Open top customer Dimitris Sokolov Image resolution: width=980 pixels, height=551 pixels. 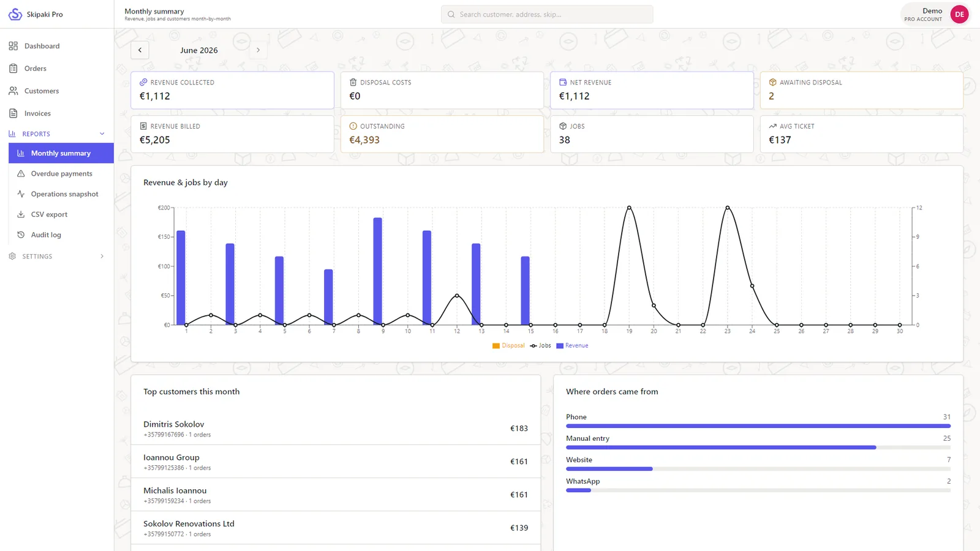point(336,429)
